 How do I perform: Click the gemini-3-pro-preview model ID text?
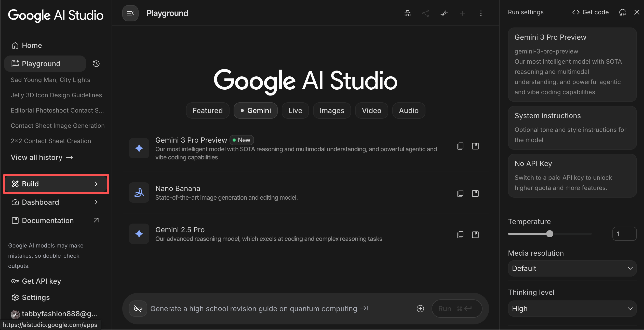click(546, 51)
